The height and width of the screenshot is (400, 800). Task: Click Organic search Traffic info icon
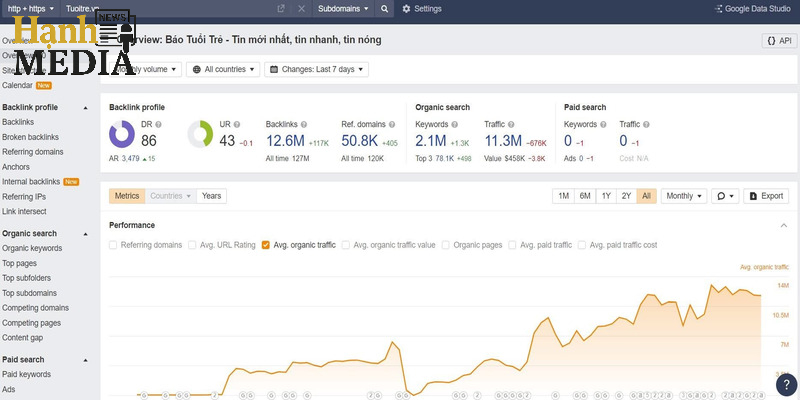click(511, 124)
